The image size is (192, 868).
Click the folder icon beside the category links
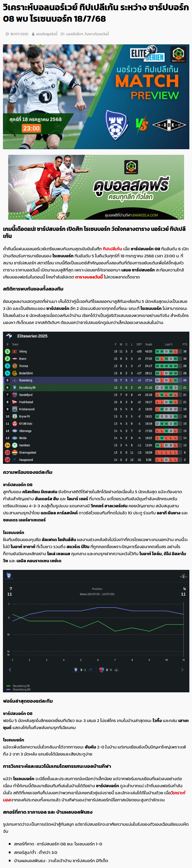[62, 34]
